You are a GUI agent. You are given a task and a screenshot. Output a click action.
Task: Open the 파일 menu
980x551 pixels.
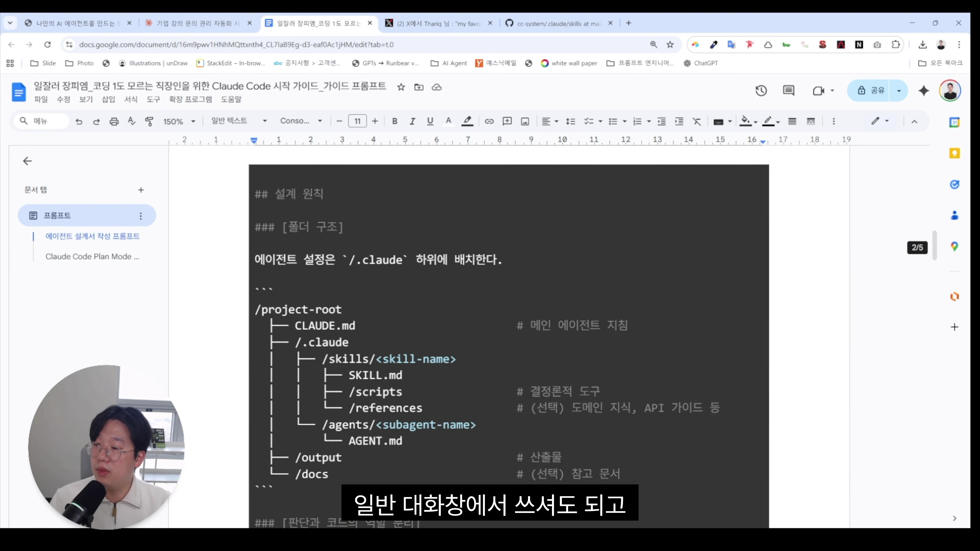[x=41, y=100]
